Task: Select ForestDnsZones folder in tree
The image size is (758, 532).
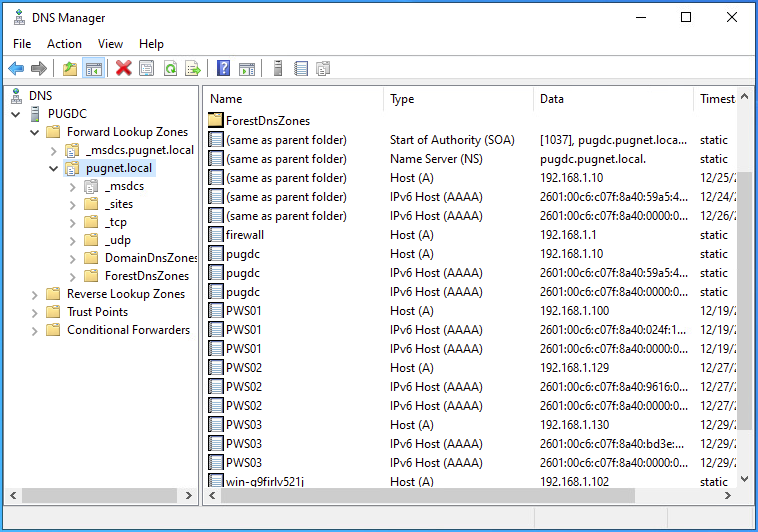Action: pos(146,276)
